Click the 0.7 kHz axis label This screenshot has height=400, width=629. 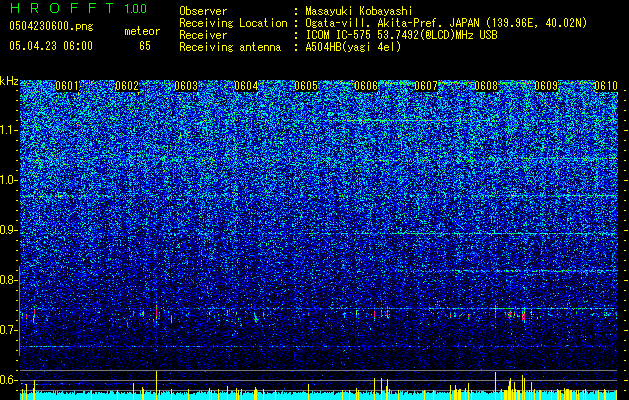[9, 330]
